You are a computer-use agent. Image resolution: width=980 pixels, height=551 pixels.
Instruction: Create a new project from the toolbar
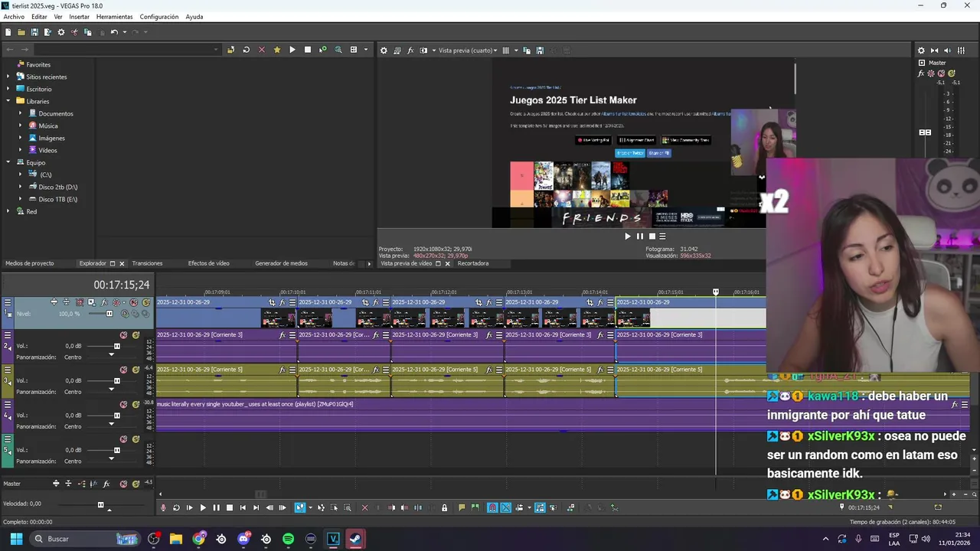pos(8,32)
